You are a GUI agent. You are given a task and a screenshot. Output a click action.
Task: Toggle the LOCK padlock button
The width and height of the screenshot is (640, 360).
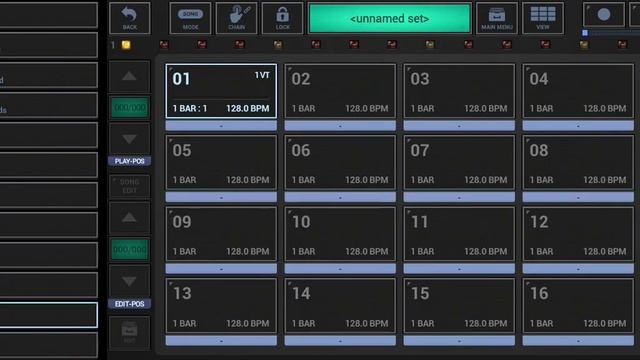click(282, 18)
